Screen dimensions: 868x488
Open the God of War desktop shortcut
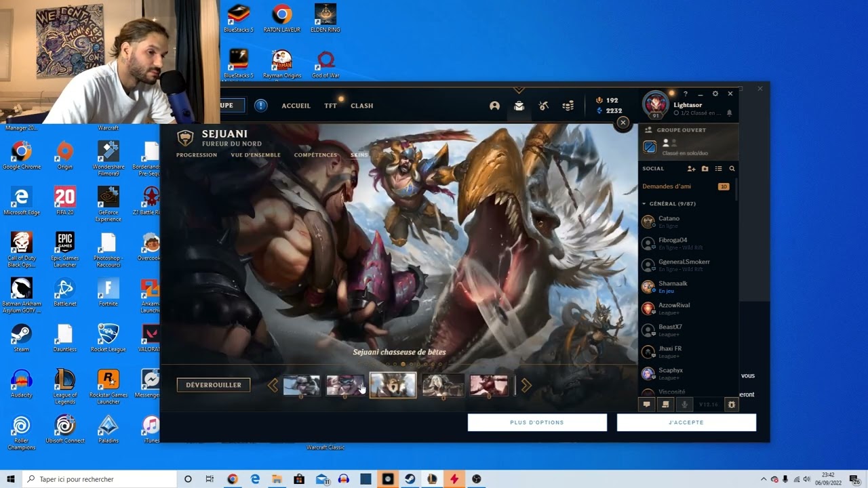pos(325,64)
